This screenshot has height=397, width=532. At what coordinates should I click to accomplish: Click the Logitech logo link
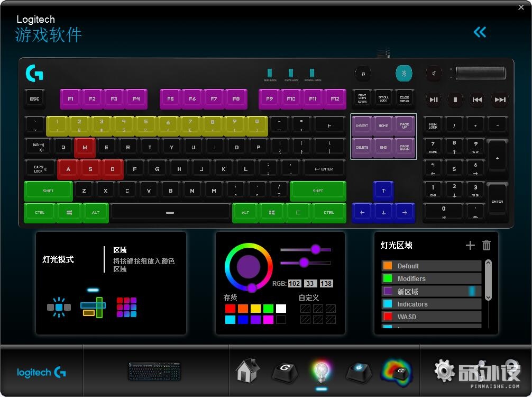tap(41, 373)
